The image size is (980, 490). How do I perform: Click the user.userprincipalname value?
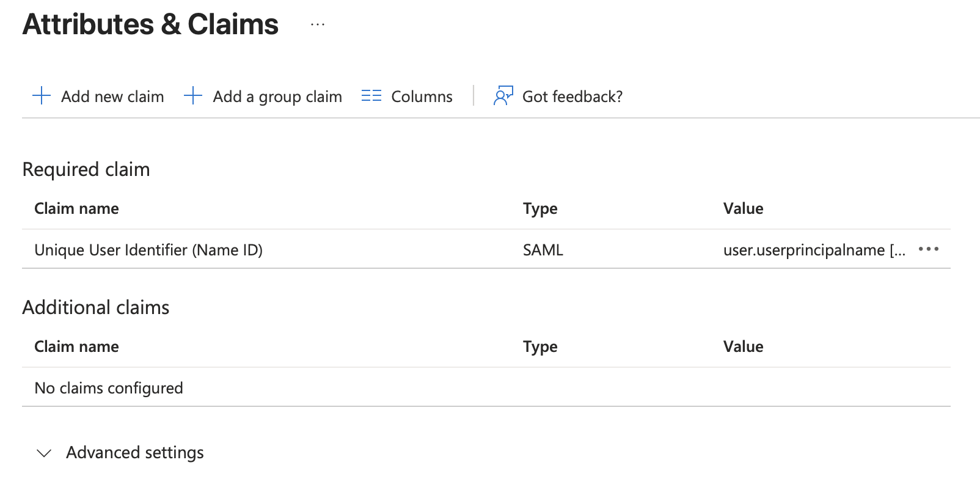[x=803, y=250]
